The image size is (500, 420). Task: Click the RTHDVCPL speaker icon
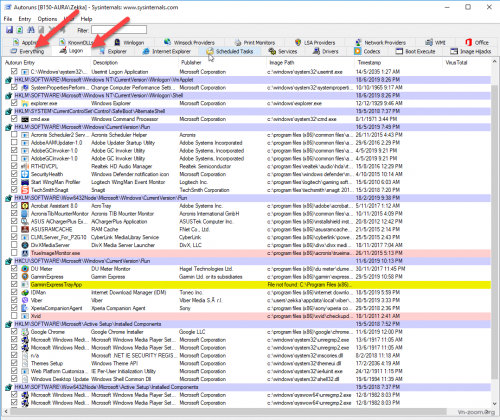coord(25,166)
